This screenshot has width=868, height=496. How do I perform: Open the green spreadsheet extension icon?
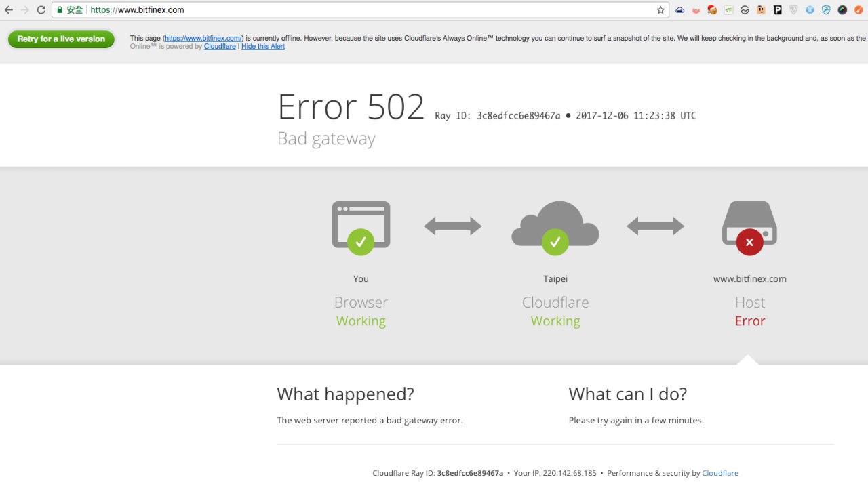pyautogui.click(x=728, y=10)
